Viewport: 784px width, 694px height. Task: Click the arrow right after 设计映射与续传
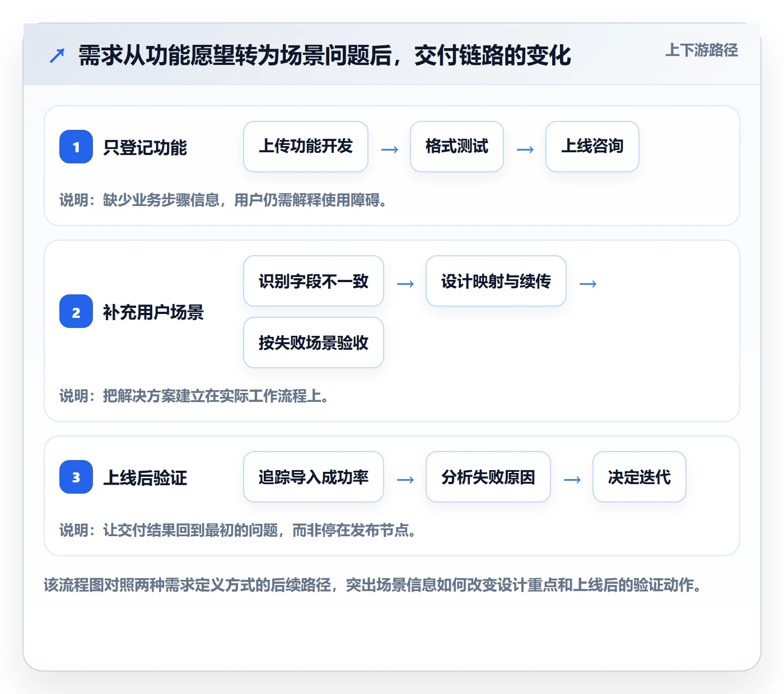pyautogui.click(x=588, y=284)
